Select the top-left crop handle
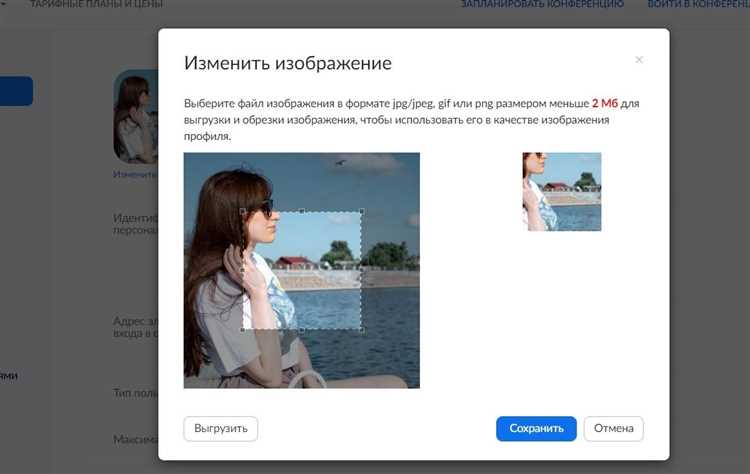The image size is (750, 474). pyautogui.click(x=243, y=211)
